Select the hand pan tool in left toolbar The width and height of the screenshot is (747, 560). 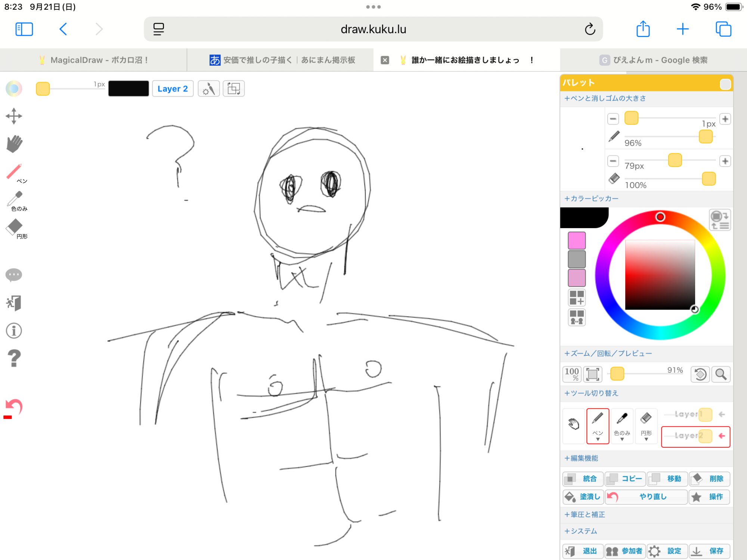14,144
